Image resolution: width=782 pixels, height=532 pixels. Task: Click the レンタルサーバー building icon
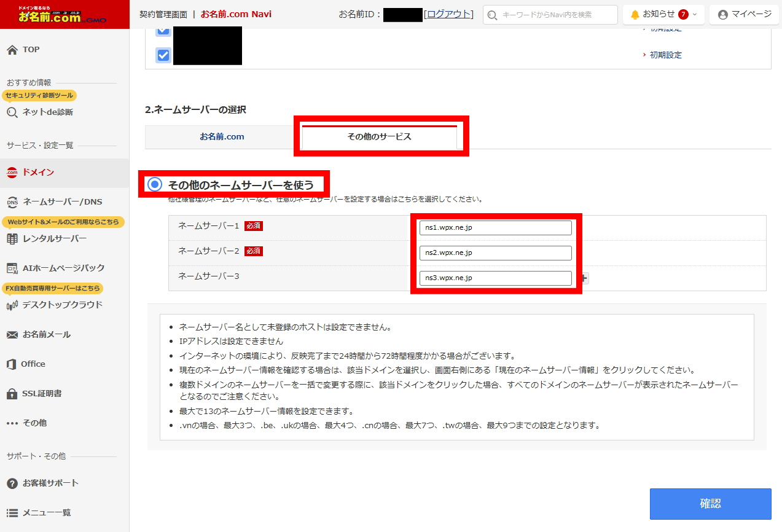tap(12, 239)
